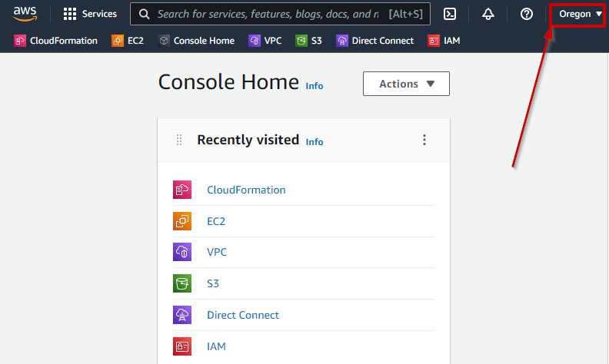Click Console Home icon in favorites bar

164,41
